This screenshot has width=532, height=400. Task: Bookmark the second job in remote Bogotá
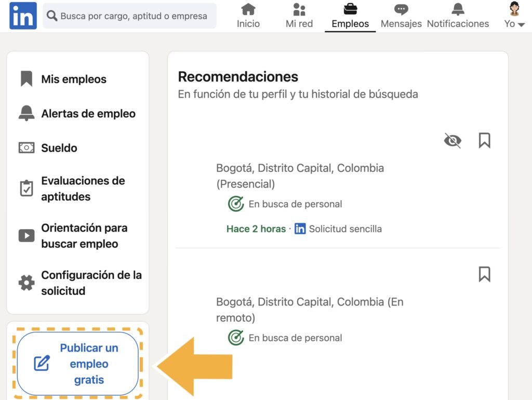point(484,274)
